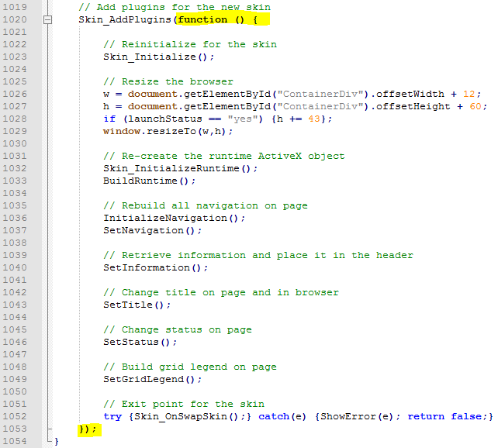Click the "catch" keyword on line 1052
The width and height of the screenshot is (498, 448).
pos(274,416)
